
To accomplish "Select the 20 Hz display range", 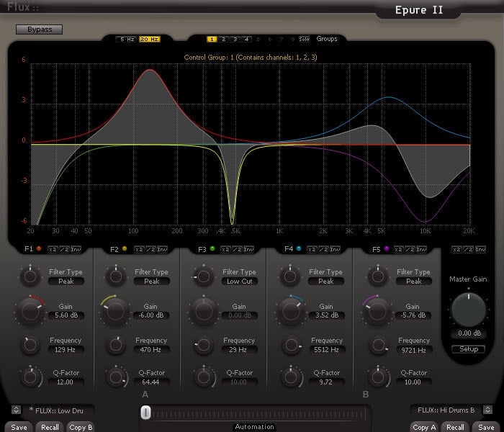I will tap(150, 39).
